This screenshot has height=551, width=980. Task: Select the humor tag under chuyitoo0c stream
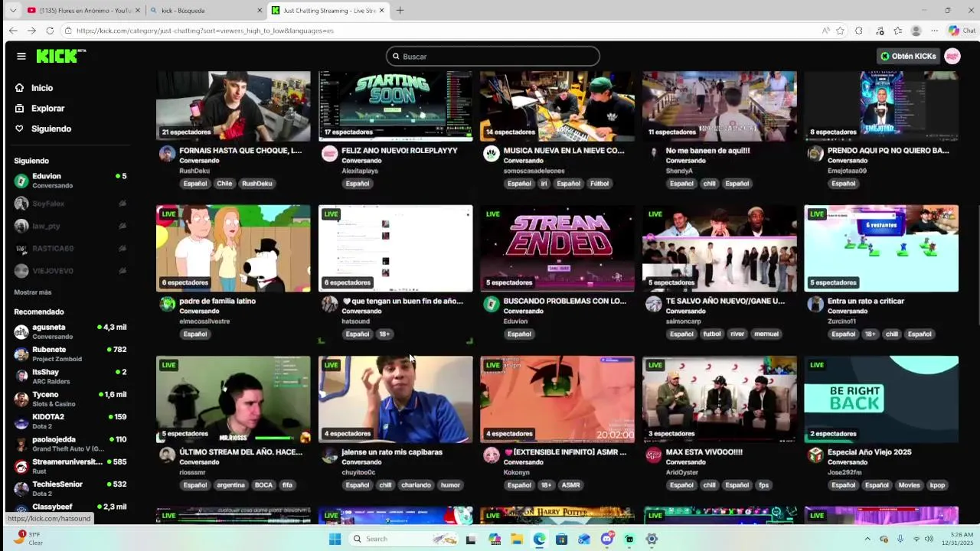point(450,485)
